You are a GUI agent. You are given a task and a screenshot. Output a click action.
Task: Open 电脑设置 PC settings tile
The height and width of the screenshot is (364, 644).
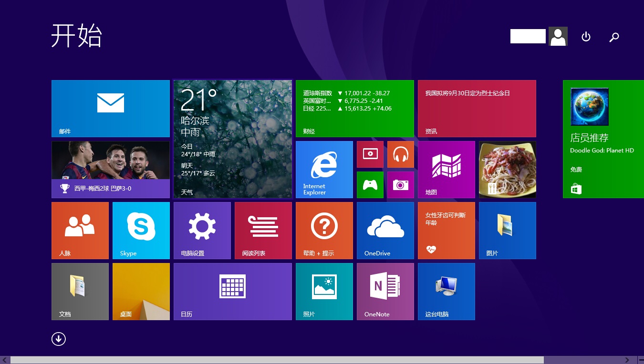pyautogui.click(x=202, y=231)
